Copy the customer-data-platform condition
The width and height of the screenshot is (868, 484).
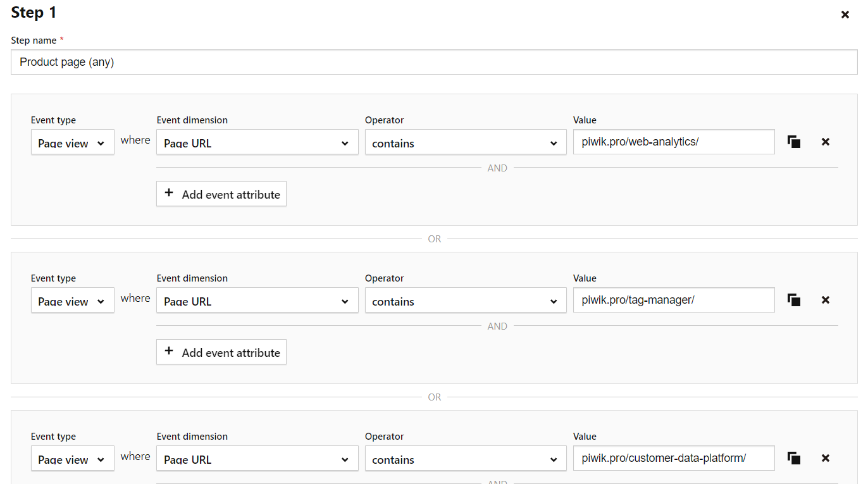tap(794, 458)
